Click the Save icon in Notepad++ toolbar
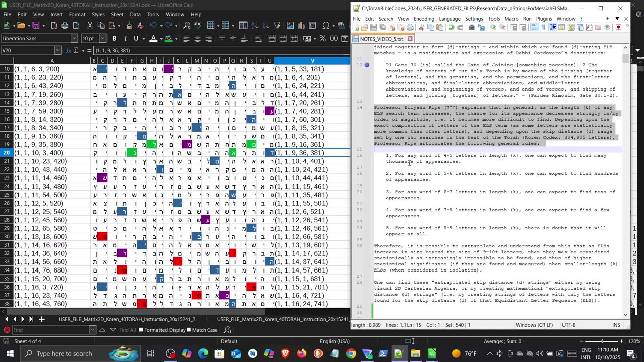 click(373, 27)
